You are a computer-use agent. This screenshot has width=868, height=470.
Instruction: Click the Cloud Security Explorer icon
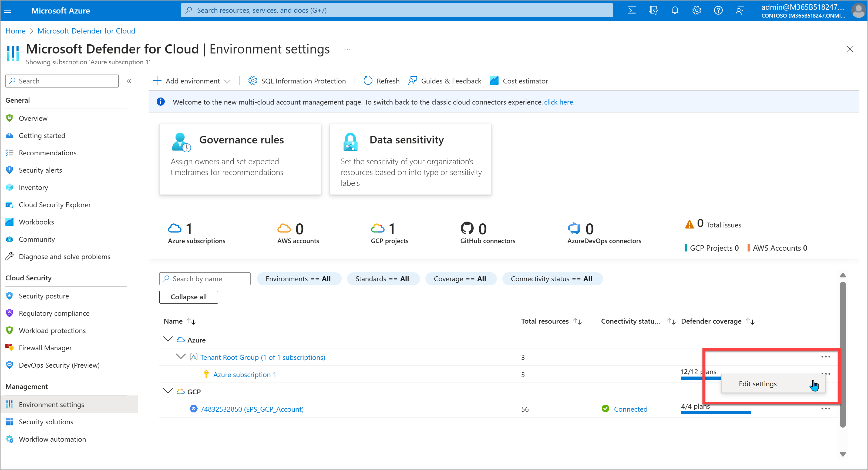11,204
